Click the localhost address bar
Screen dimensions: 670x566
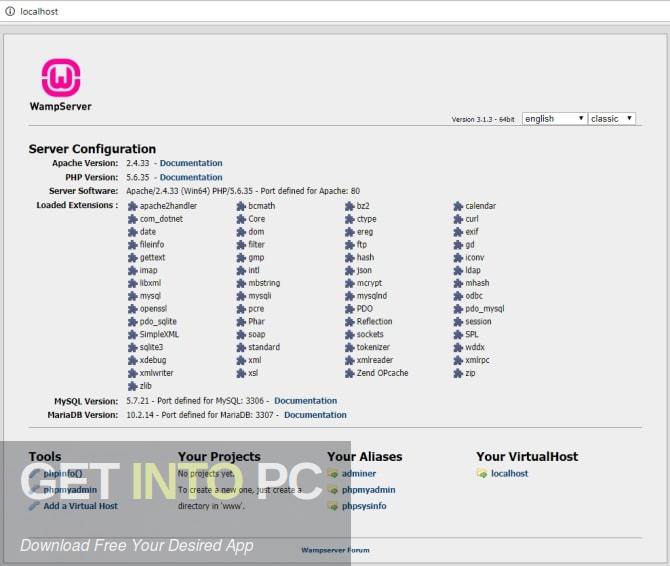[x=335, y=12]
